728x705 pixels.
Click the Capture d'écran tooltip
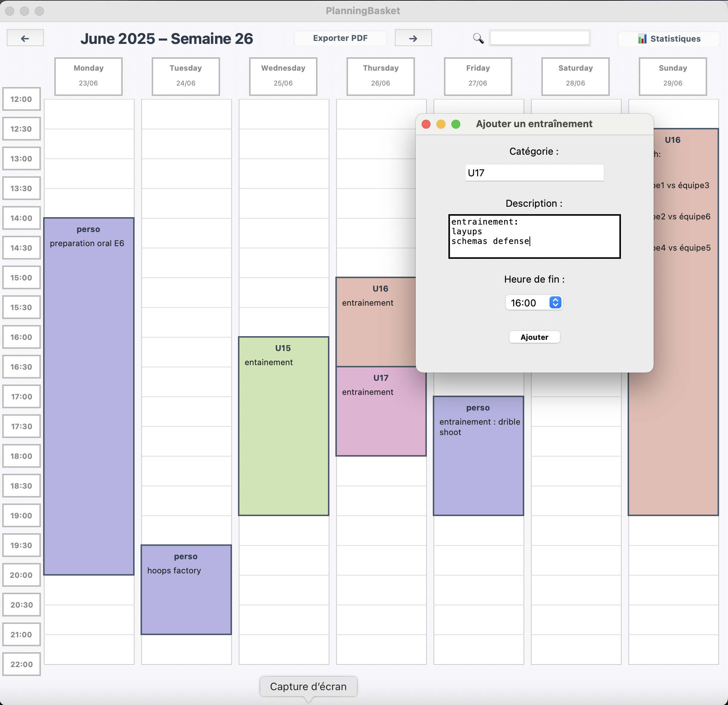point(308,686)
